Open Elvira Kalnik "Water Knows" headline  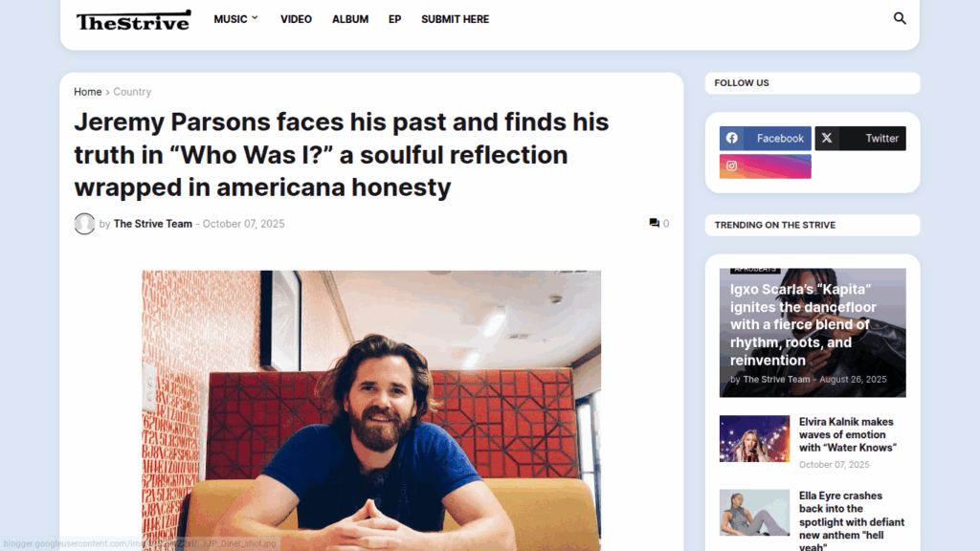point(848,434)
